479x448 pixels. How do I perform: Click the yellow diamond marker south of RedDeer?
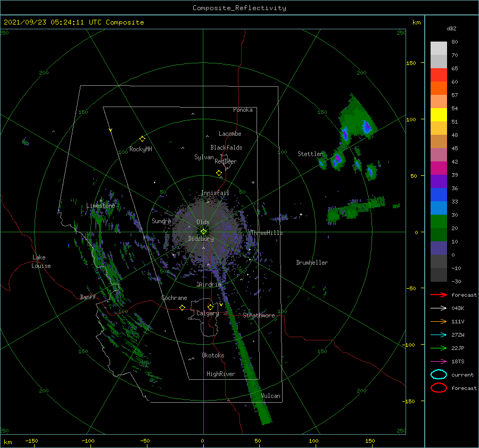click(219, 173)
